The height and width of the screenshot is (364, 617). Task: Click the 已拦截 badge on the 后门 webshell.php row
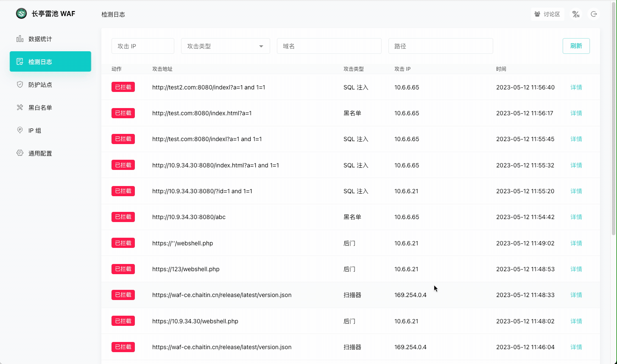[123, 243]
